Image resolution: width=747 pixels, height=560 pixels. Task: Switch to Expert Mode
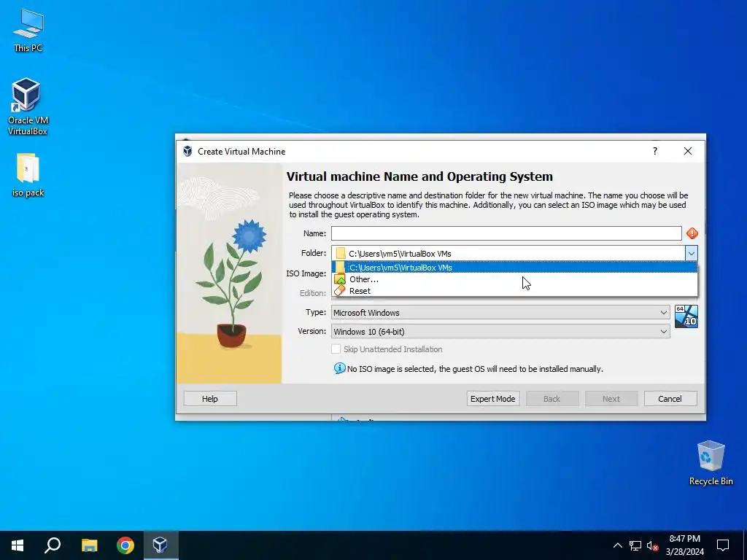coord(493,399)
